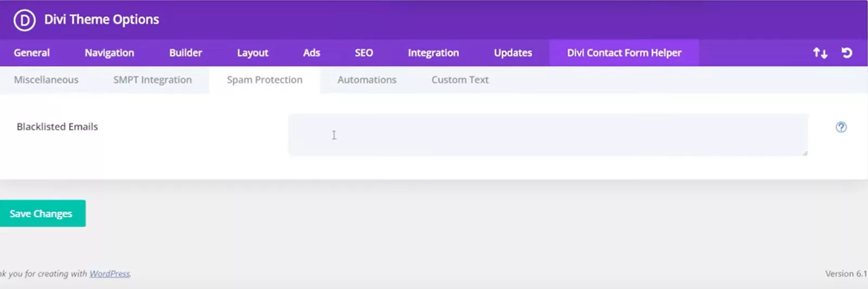Open the Automations sub-tab
Image resolution: width=868 pixels, height=289 pixels.
[367, 80]
